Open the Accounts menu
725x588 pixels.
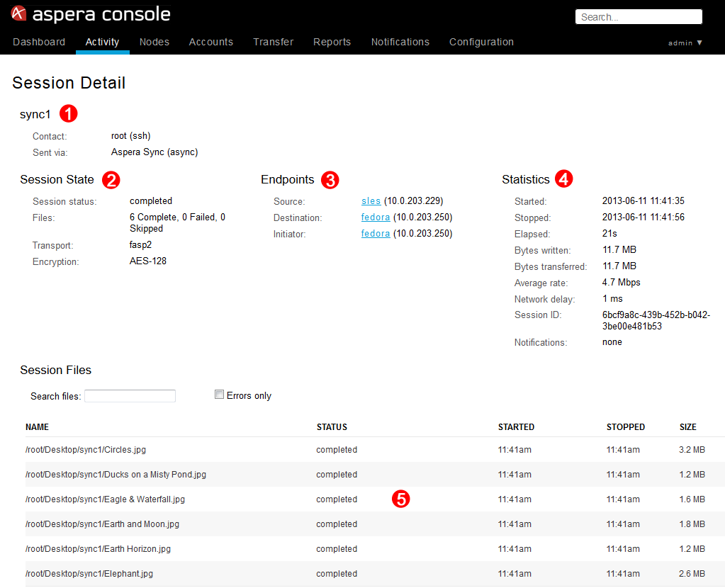click(x=211, y=42)
